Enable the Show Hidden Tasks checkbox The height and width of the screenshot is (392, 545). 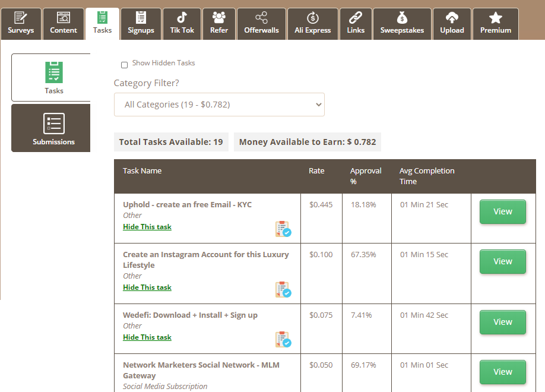(125, 65)
